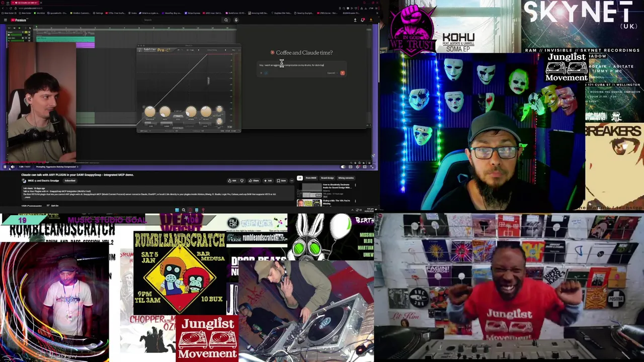The width and height of the screenshot is (644, 362).
Task: Click the YouTube search input field
Action: coord(181,20)
